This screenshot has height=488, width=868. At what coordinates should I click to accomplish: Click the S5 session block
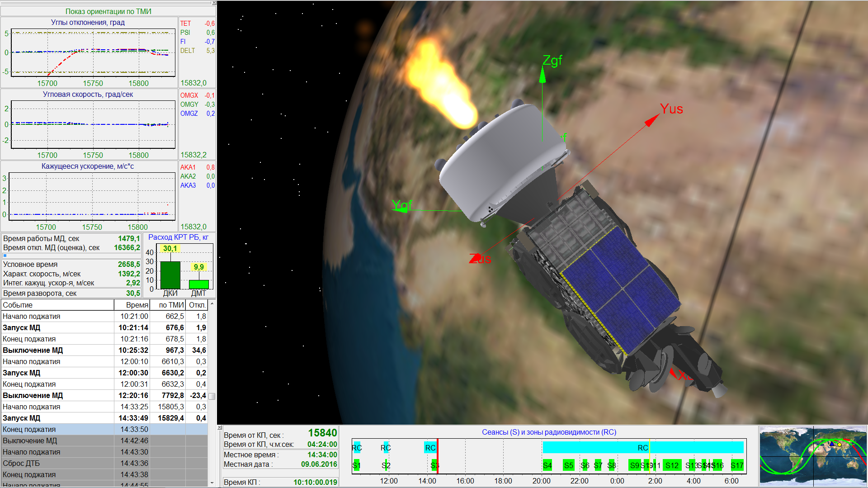pos(568,465)
